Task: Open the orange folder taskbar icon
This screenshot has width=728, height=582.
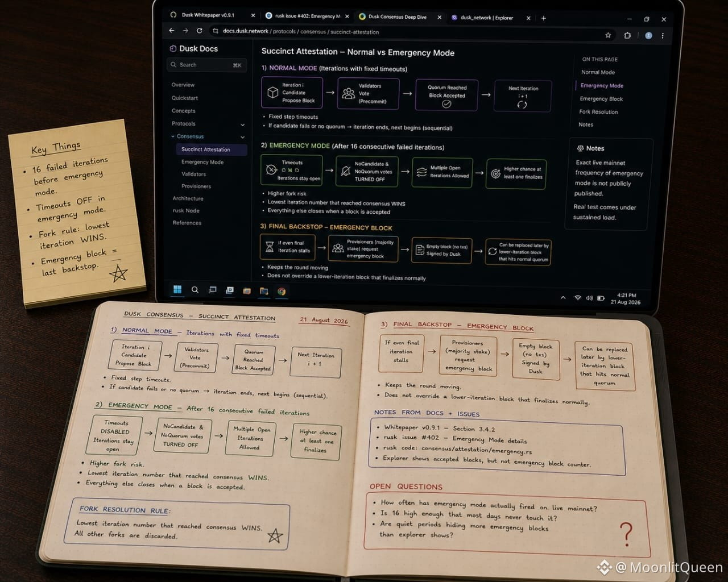Action: pos(247,290)
